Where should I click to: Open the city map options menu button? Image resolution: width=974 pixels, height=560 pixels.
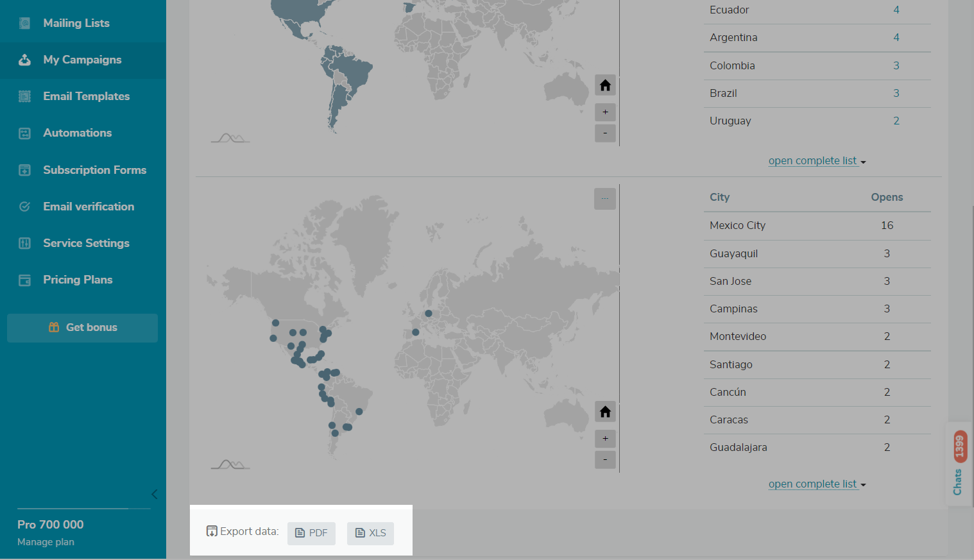tap(605, 199)
